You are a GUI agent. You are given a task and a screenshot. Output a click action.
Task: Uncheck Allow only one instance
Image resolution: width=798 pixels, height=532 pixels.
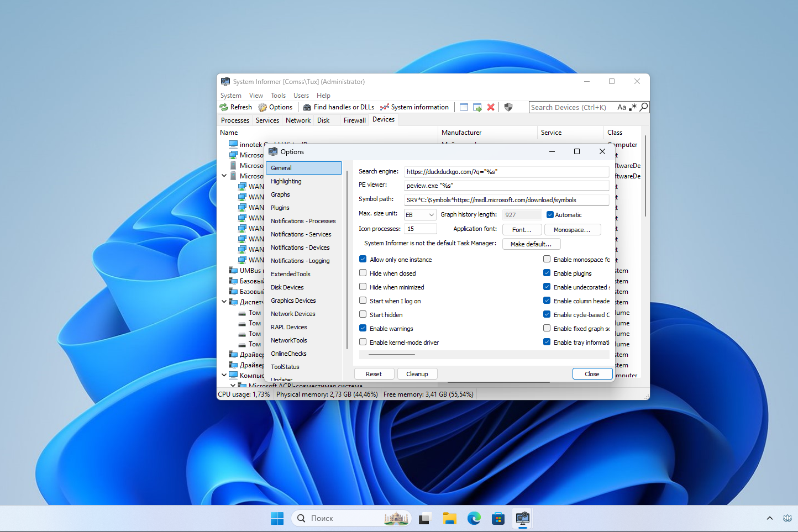point(363,259)
